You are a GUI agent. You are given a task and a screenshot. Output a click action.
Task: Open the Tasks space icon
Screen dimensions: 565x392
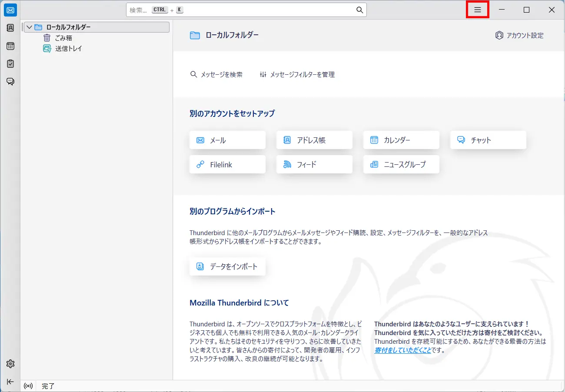point(10,64)
